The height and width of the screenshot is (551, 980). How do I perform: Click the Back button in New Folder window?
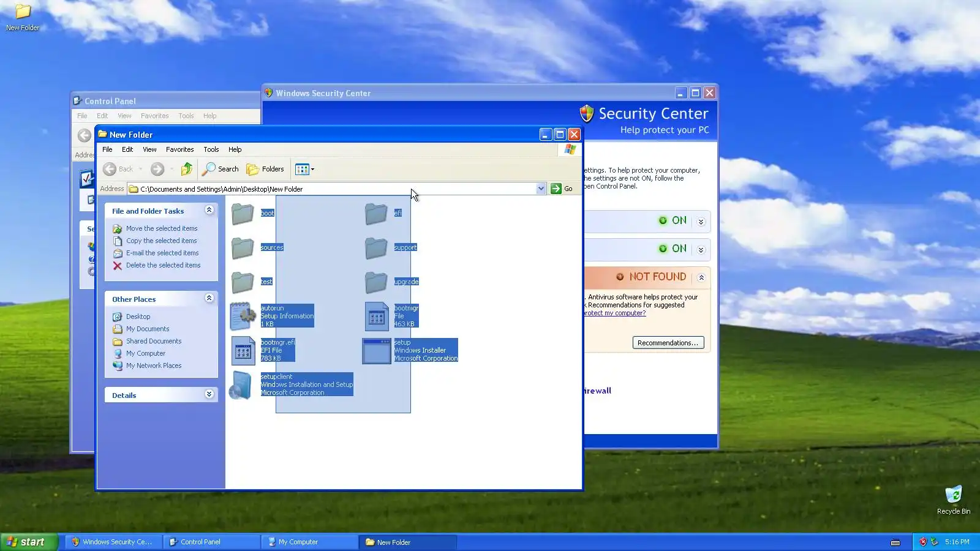tap(118, 169)
